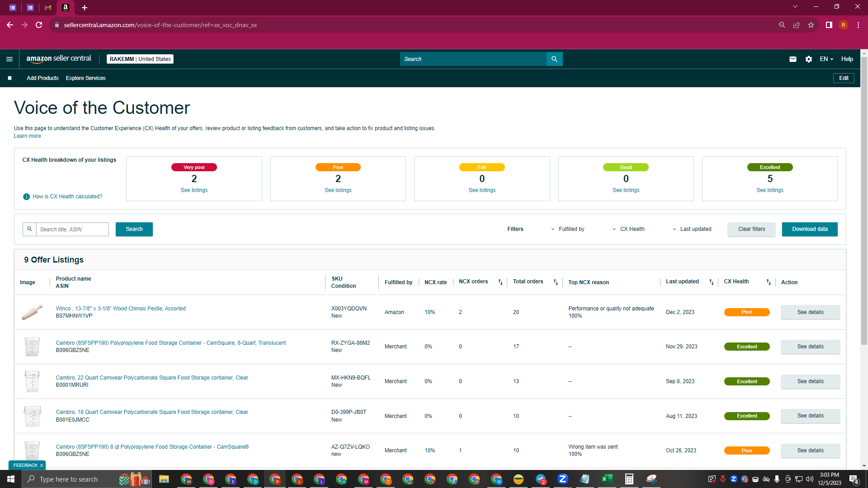Viewport: 868px width, 488px height.
Task: Go back to the previous browser page
Action: pos(10,25)
